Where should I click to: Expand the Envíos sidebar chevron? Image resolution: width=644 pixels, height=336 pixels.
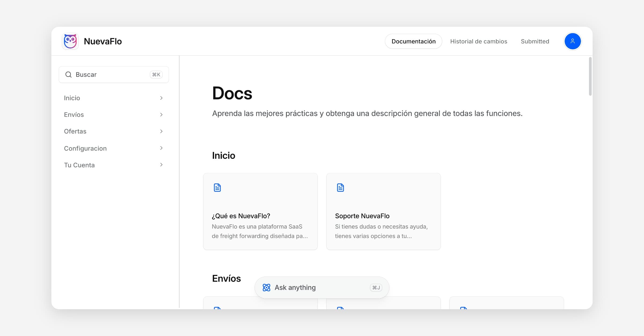pyautogui.click(x=161, y=115)
